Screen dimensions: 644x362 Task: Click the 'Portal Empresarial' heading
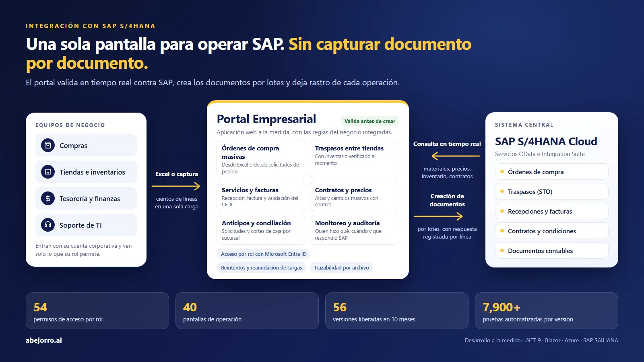(266, 119)
